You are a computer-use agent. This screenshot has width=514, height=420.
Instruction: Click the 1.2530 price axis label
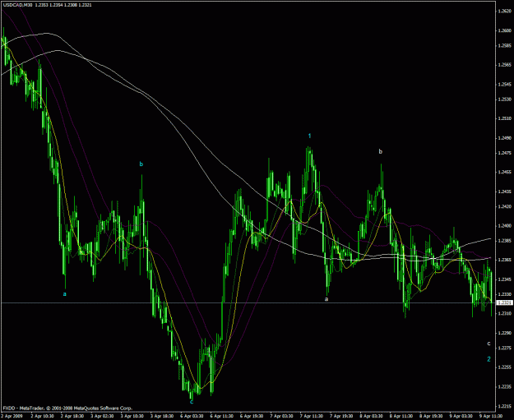(504, 99)
